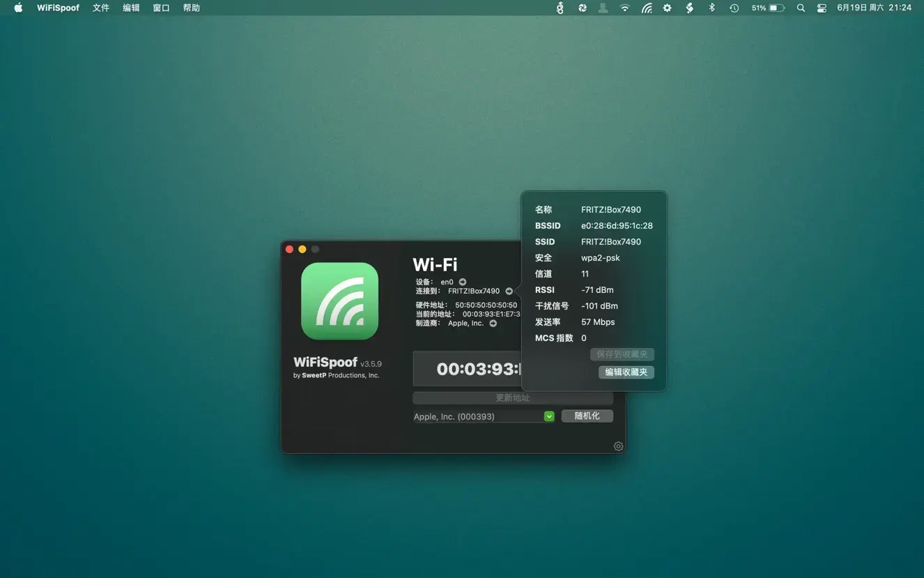Click the Time Machine icon in menu bar

[x=734, y=8]
